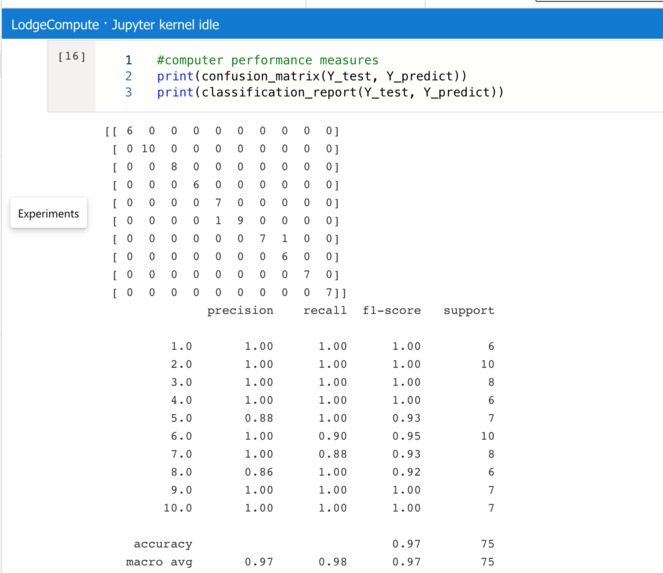The width and height of the screenshot is (663, 573).
Task: Click the class label '2.0'
Action: pos(181,364)
